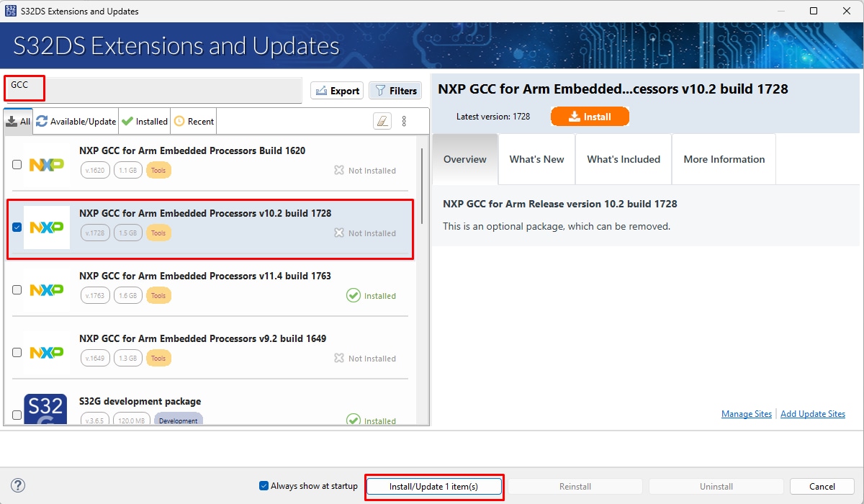Viewport: 864px width, 504px height.
Task: Click the help question mark icon
Action: (x=19, y=486)
